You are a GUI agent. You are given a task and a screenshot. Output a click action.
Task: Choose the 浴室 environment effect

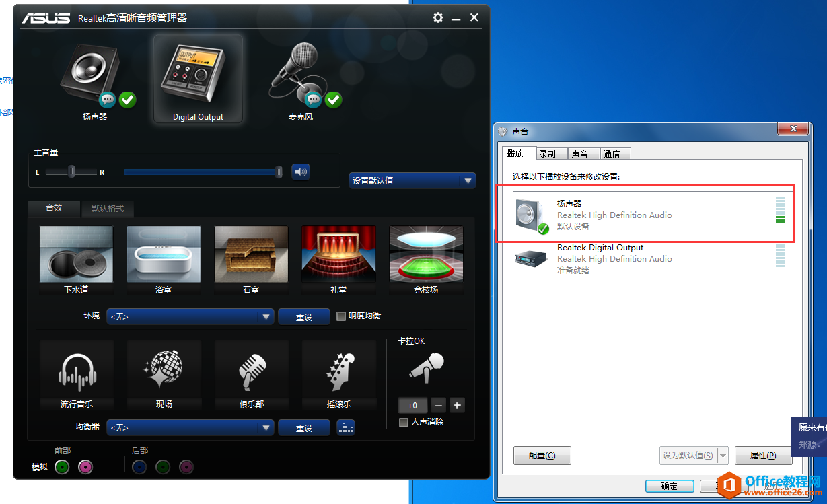click(x=164, y=261)
